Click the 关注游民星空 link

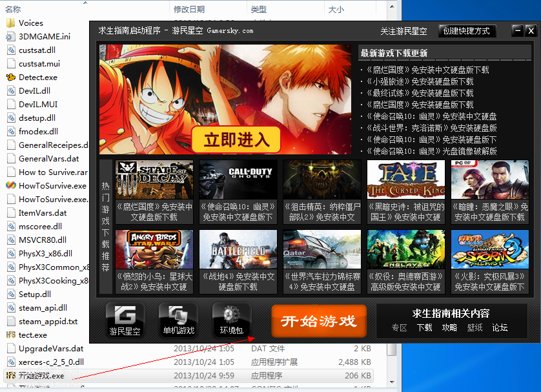(x=403, y=32)
